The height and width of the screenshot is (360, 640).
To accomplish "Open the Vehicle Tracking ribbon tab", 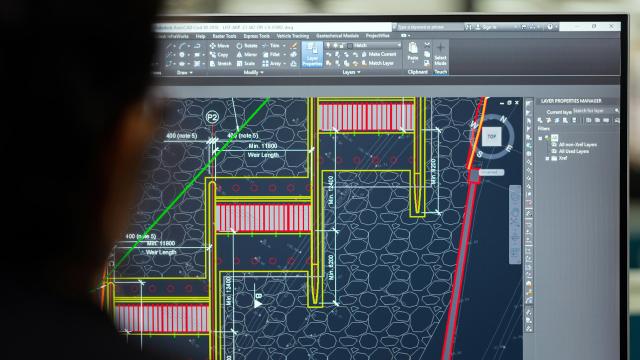I will [x=293, y=36].
